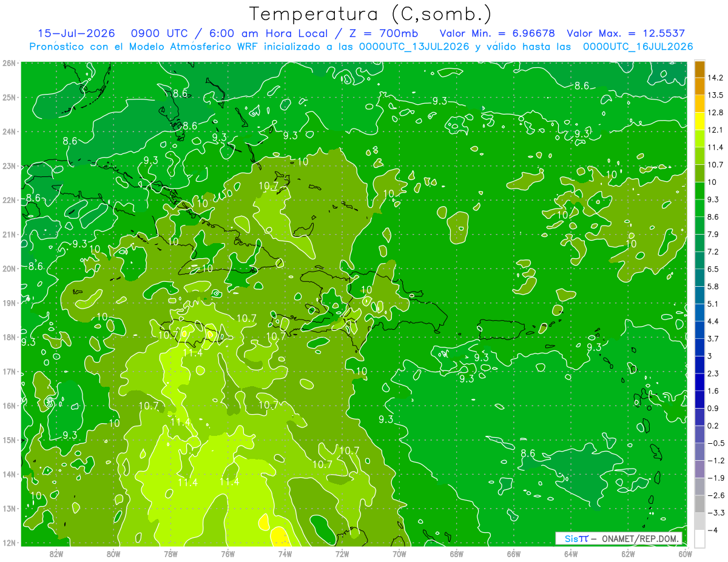Screen dimensions: 728x562
Task: Click the '60W' longitude axis label
Action: pos(686,554)
